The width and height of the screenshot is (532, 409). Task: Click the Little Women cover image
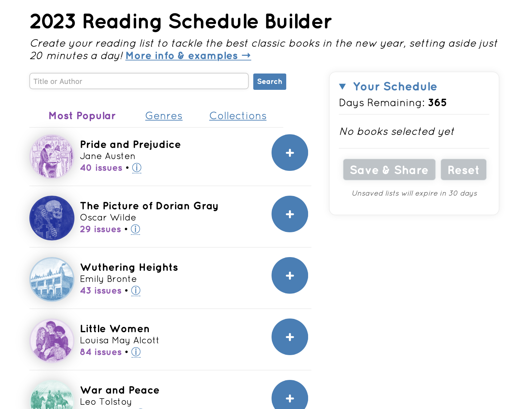pos(52,341)
